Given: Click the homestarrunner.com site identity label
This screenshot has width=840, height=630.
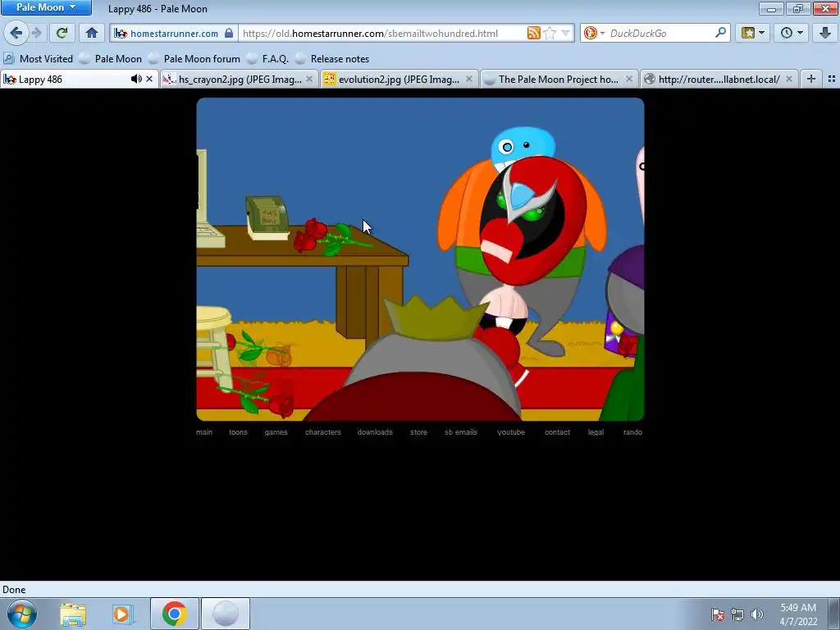Looking at the screenshot, I should pos(174,33).
